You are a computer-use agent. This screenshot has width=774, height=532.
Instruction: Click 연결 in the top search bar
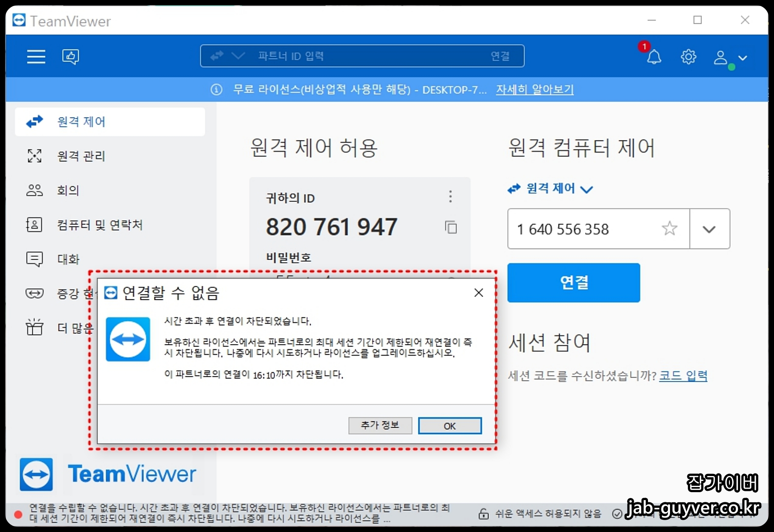[x=500, y=56]
